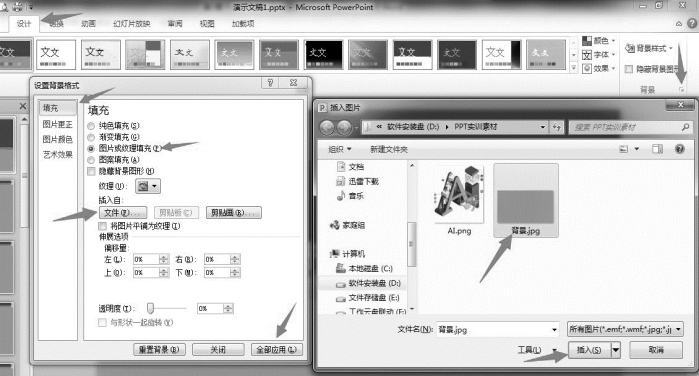Expand the 所有图片 file type dropdown
Image resolution: width=699 pixels, height=376 pixels.
(625, 330)
